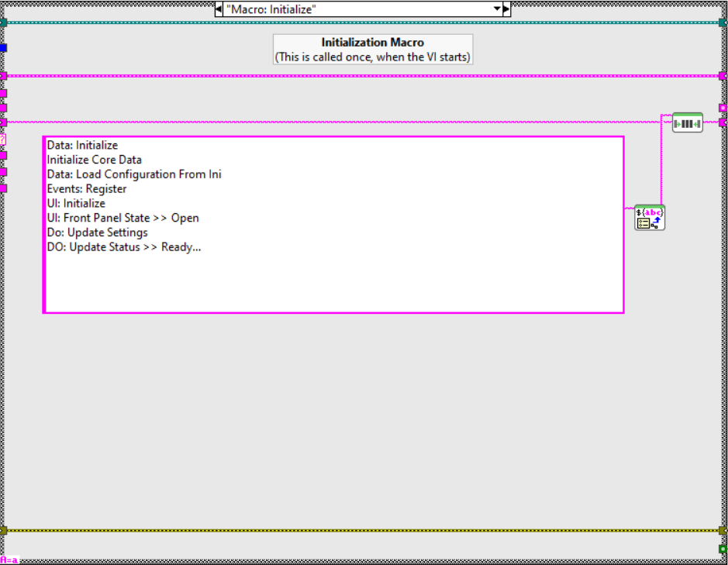Click the question mark case selector terminal
This screenshot has height=565, width=728.
(3, 140)
